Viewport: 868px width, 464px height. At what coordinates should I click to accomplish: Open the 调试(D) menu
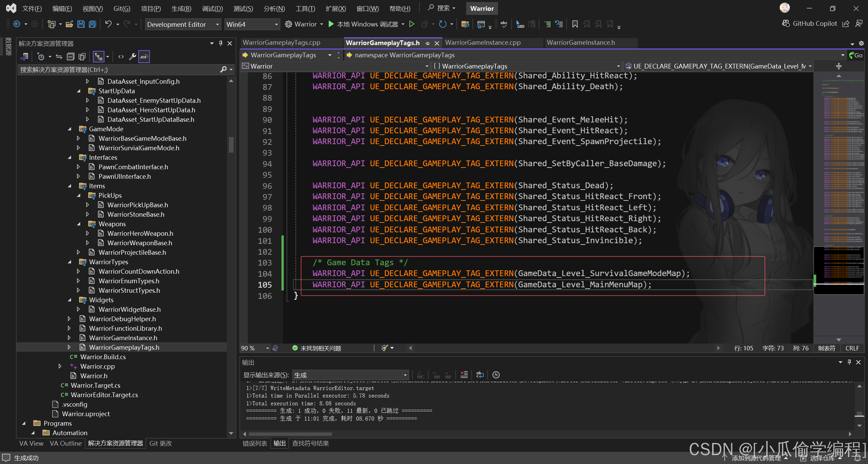pyautogui.click(x=212, y=8)
